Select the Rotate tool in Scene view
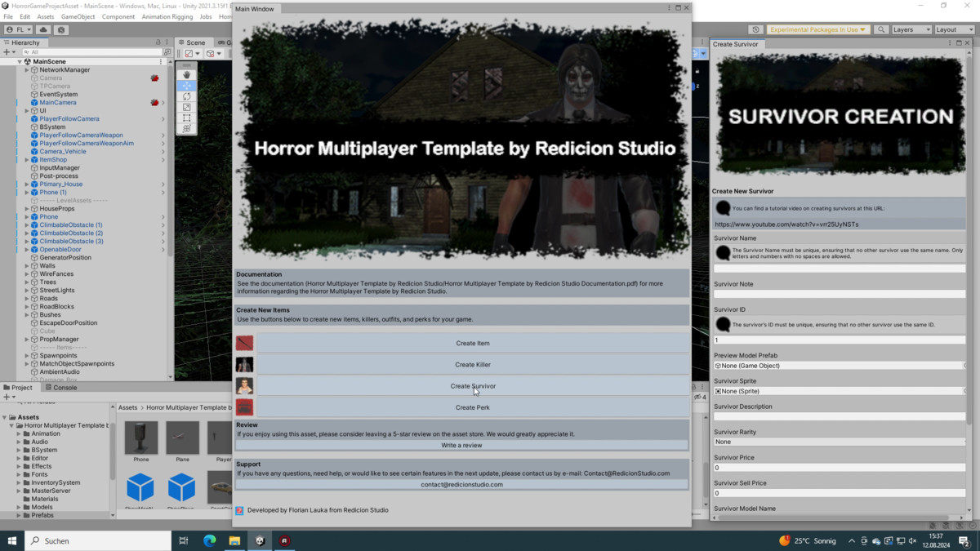 [187, 96]
